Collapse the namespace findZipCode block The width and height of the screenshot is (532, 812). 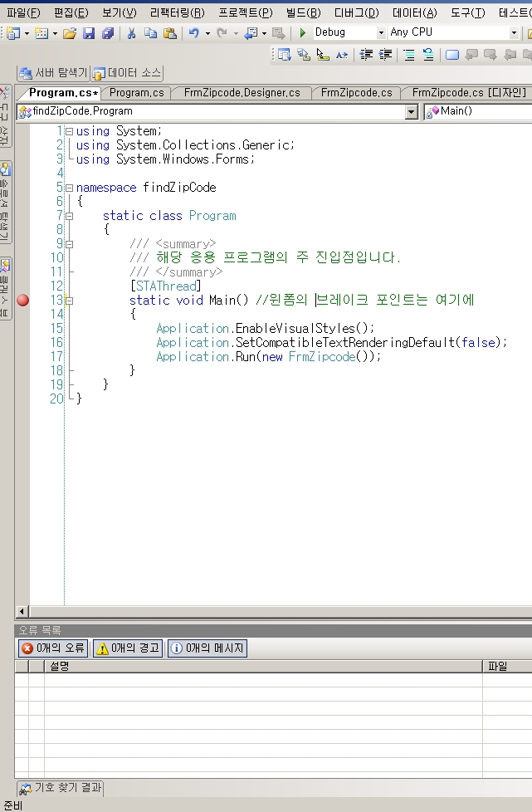tap(70, 188)
